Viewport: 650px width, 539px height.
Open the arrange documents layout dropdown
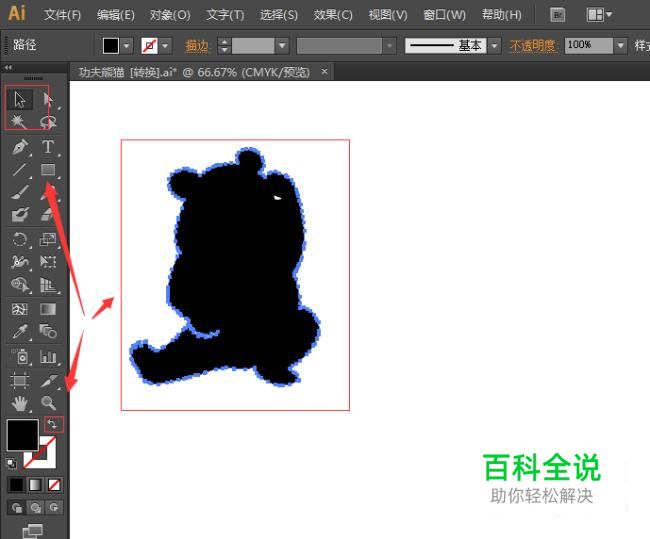click(x=599, y=15)
